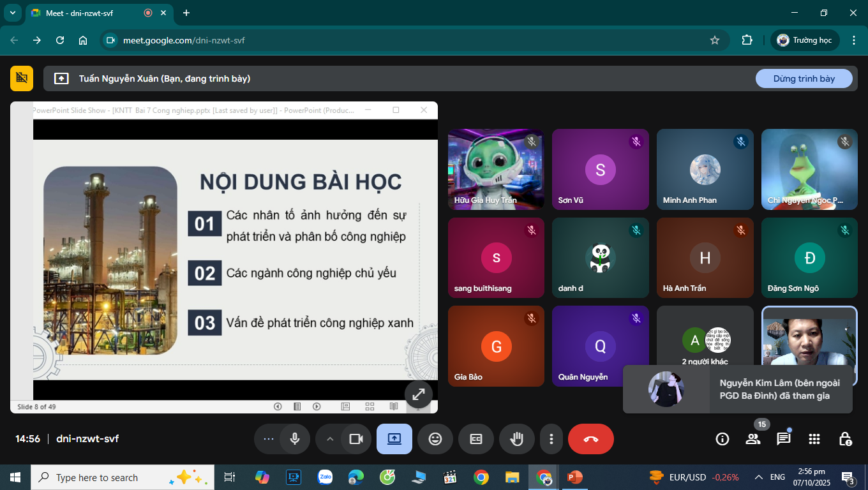This screenshot has height=490, width=868.
Task: Click the share screen icon
Action: click(394, 439)
